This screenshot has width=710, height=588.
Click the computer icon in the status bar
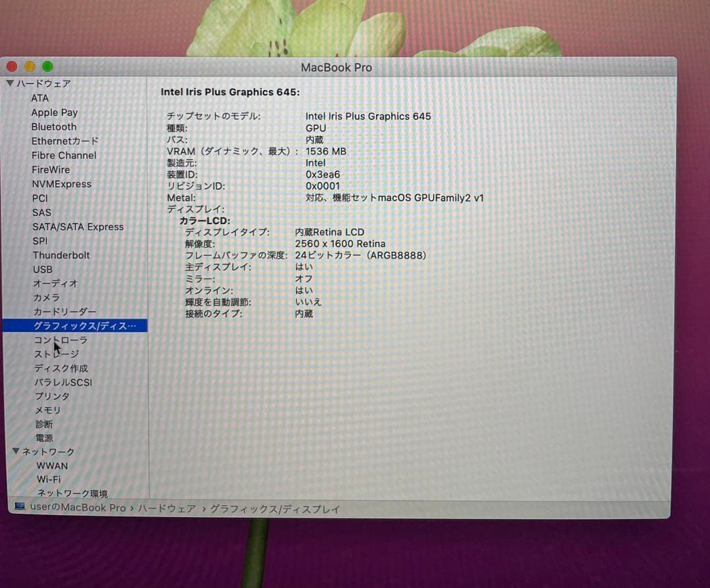pos(21,508)
